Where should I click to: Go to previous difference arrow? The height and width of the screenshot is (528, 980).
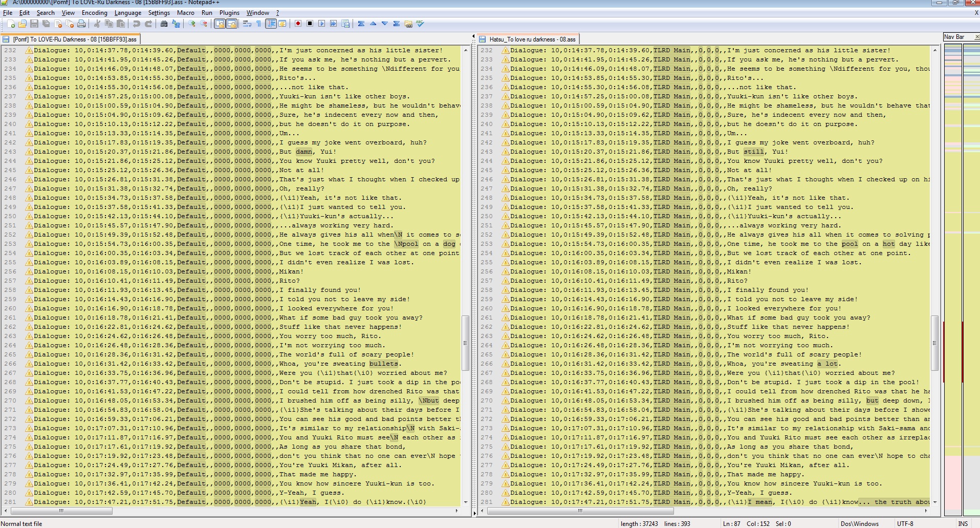(373, 24)
